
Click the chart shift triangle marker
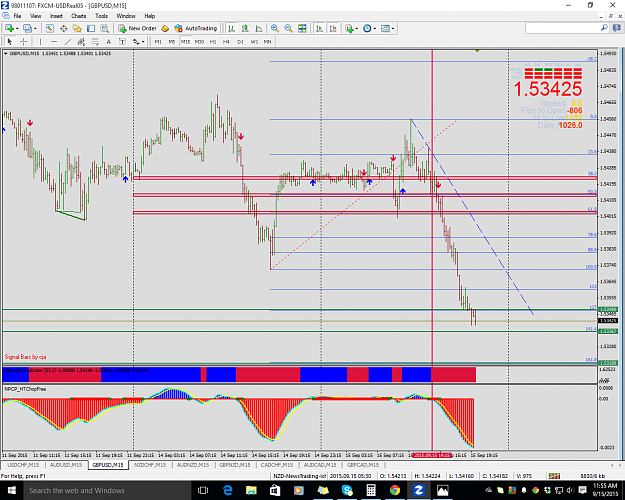click(477, 51)
